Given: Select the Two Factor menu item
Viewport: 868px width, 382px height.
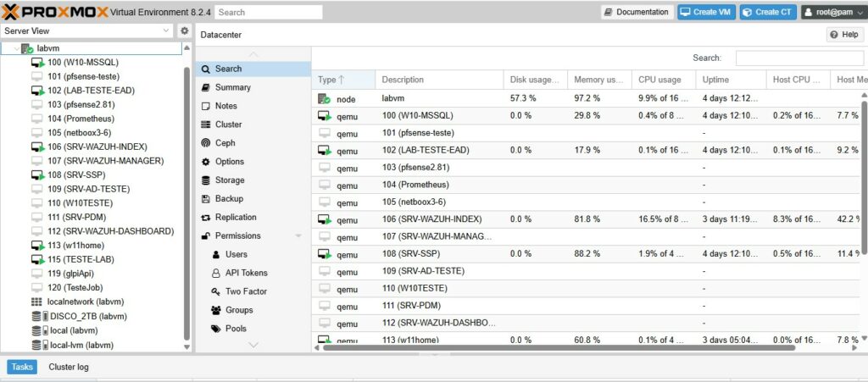Looking at the screenshot, I should (x=247, y=291).
